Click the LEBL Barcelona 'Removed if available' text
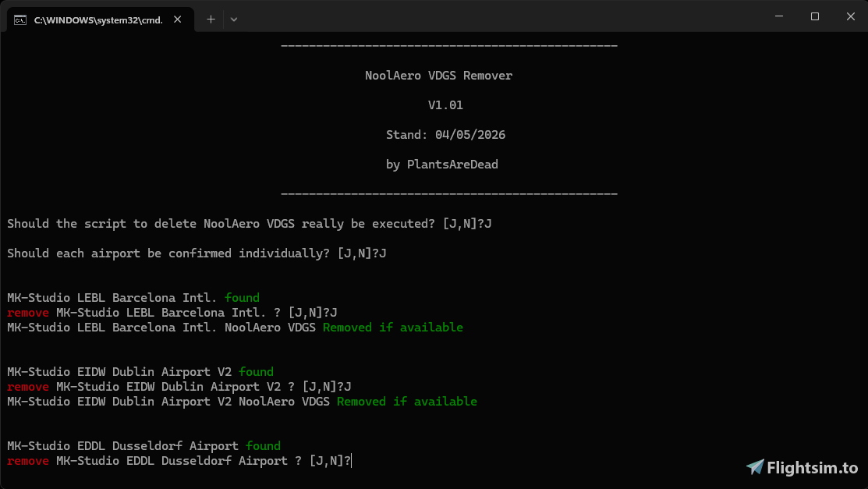The image size is (868, 489). [393, 328]
